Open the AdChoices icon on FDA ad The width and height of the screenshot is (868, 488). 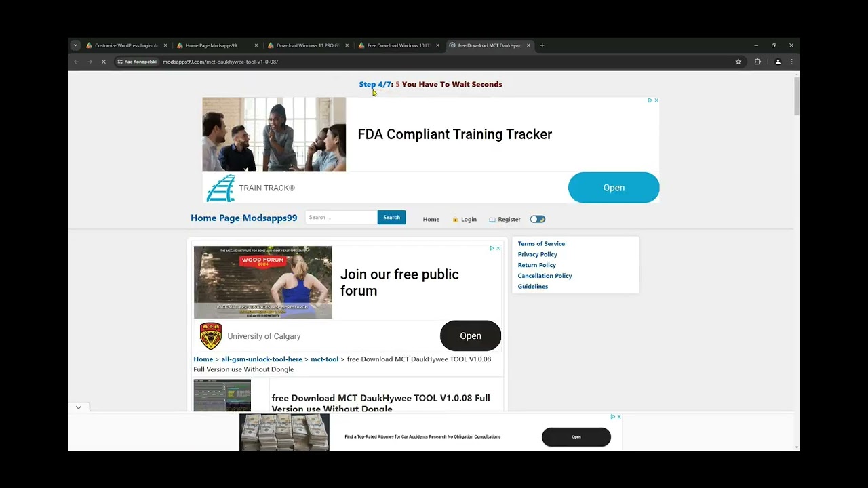(650, 100)
